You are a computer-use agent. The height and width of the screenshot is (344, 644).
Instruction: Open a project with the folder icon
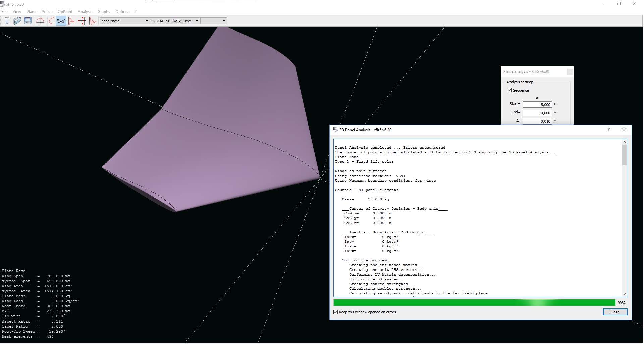point(17,21)
